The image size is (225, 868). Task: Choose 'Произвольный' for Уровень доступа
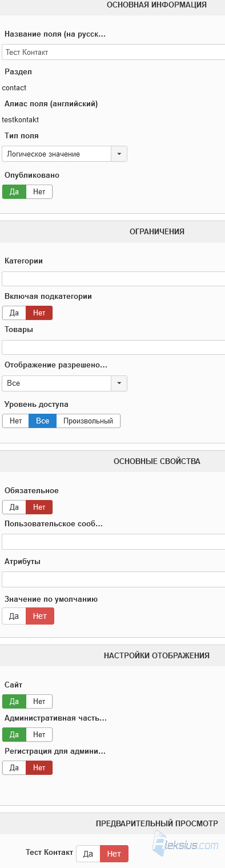(x=89, y=421)
